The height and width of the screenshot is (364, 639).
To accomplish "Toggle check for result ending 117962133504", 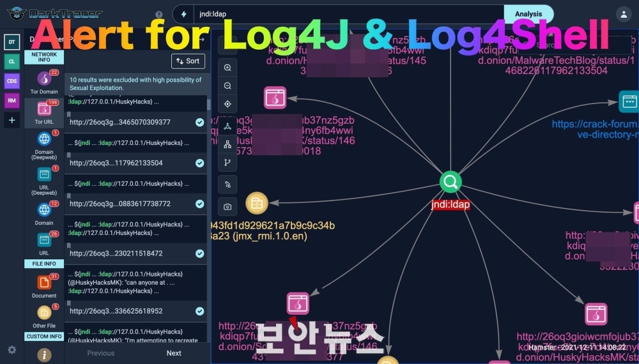I will click(x=199, y=163).
